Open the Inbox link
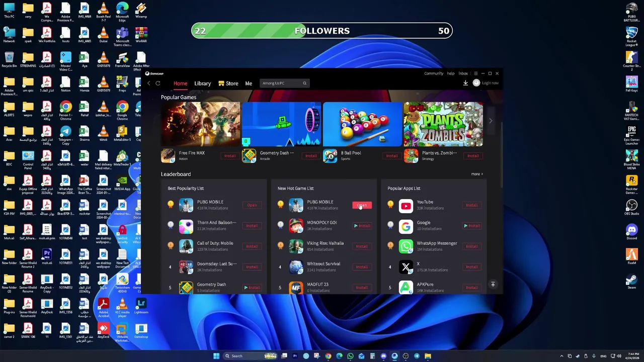This screenshot has height=362, width=644. (x=463, y=73)
